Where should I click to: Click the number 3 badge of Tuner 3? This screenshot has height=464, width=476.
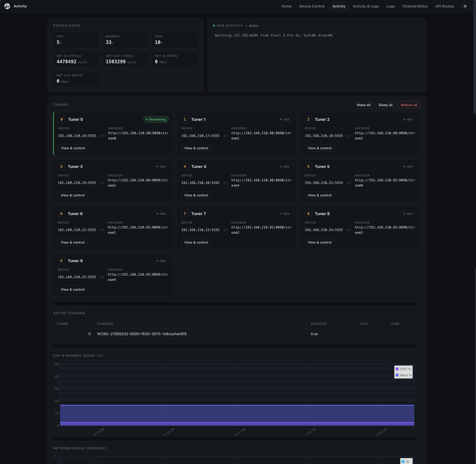point(61,166)
